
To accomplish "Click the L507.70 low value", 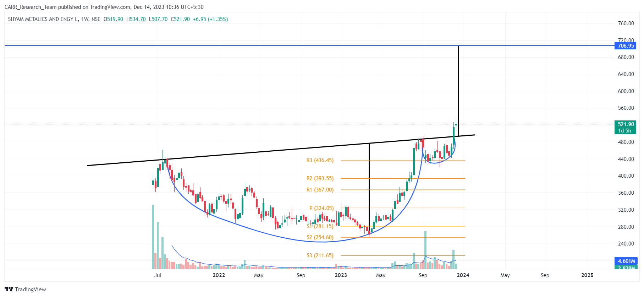I will 158,19.
